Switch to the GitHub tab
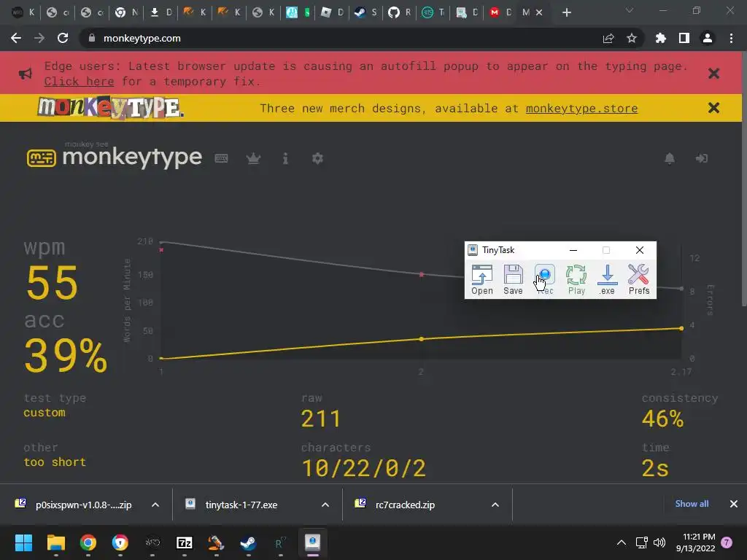This screenshot has width=747, height=560. pyautogui.click(x=399, y=12)
